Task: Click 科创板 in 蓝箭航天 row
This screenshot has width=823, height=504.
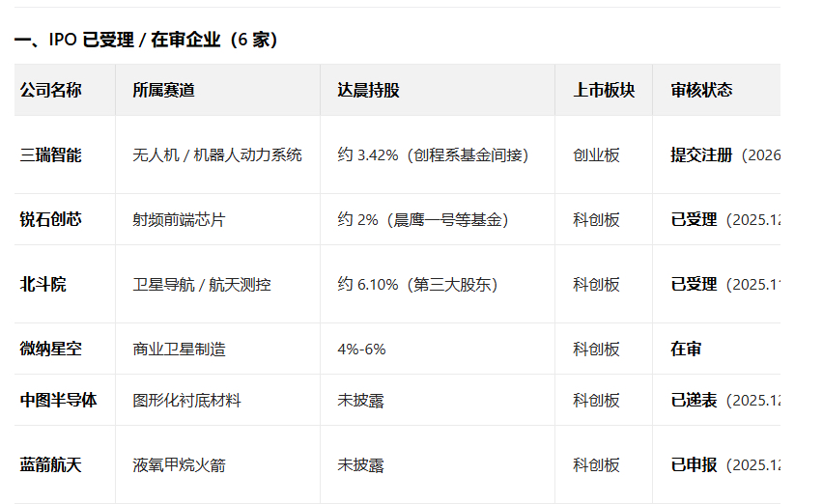Action: point(597,464)
